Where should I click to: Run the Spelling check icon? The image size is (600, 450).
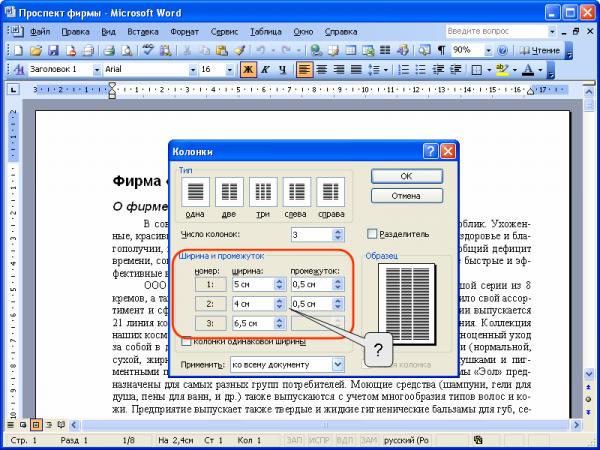pos(148,51)
